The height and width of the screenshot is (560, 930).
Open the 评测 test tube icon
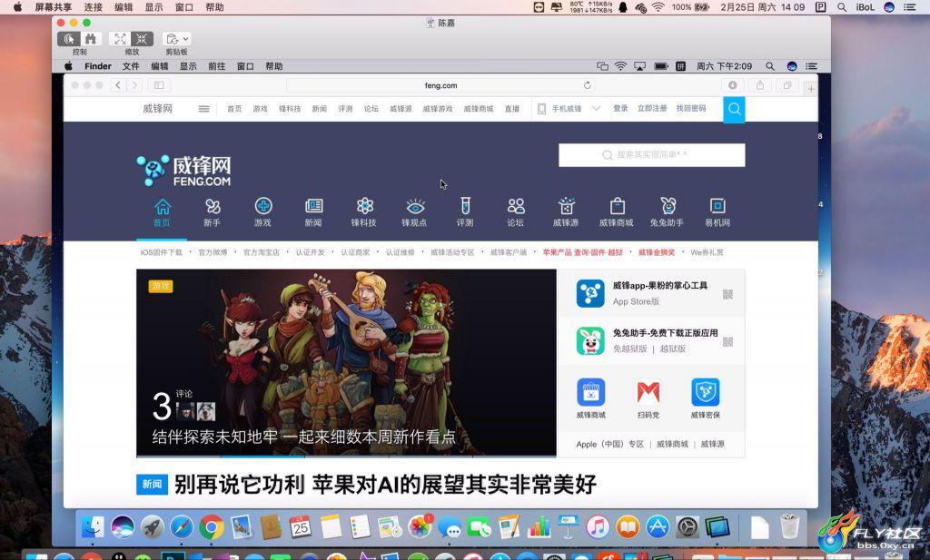tap(465, 212)
